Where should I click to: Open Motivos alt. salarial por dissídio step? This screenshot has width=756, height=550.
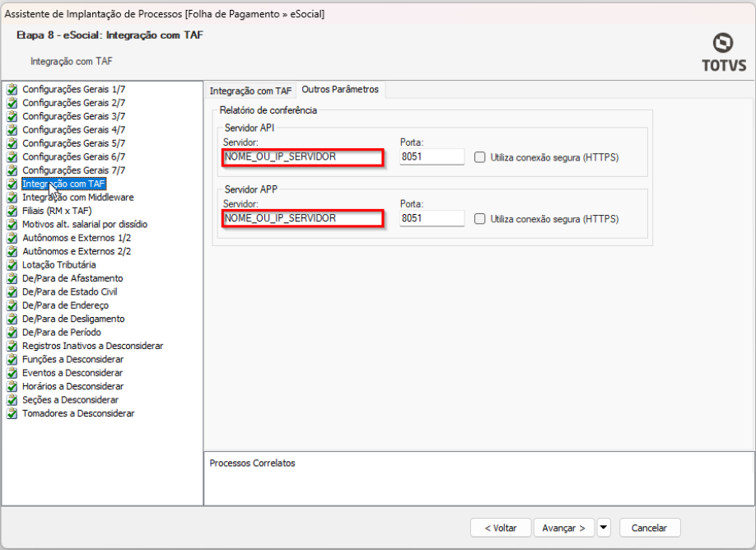[85, 224]
